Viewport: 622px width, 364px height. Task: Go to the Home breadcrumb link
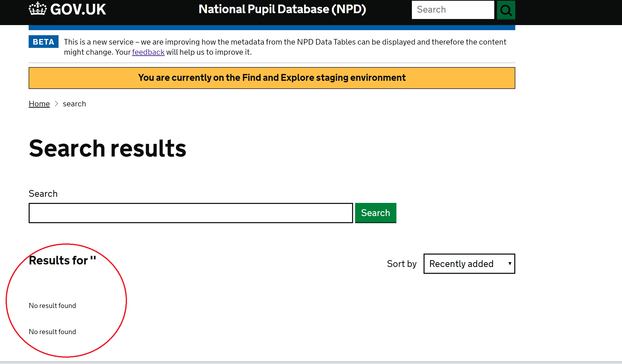[x=39, y=104]
